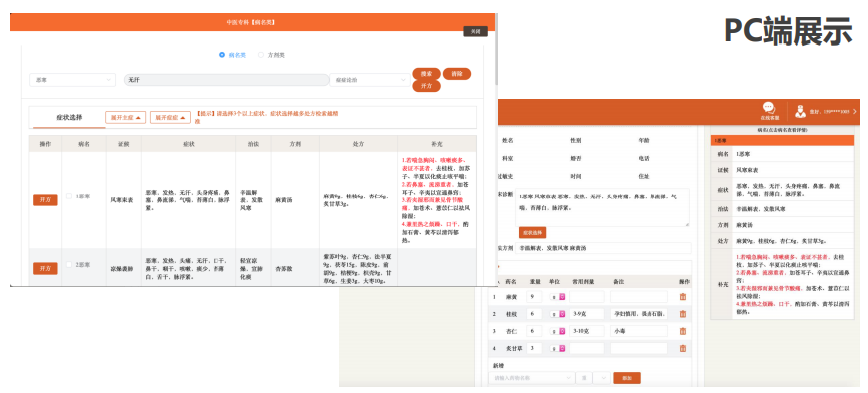Expand the 展开主症 toggle
This screenshot has height=393, width=868.
pos(126,118)
